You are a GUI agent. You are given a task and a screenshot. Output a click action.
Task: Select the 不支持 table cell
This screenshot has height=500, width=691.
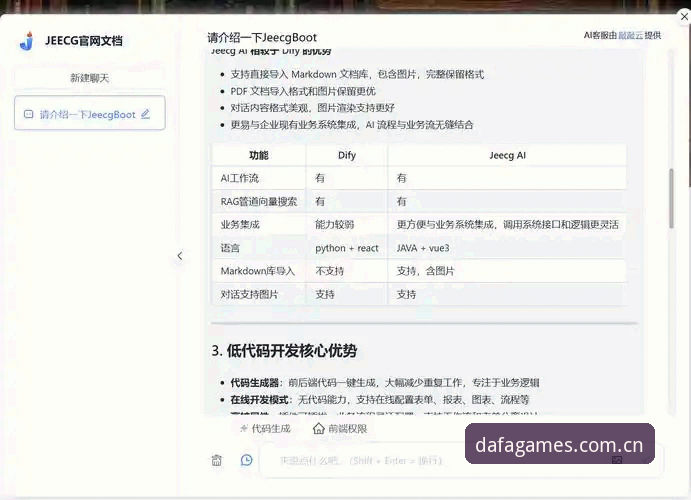click(x=347, y=271)
